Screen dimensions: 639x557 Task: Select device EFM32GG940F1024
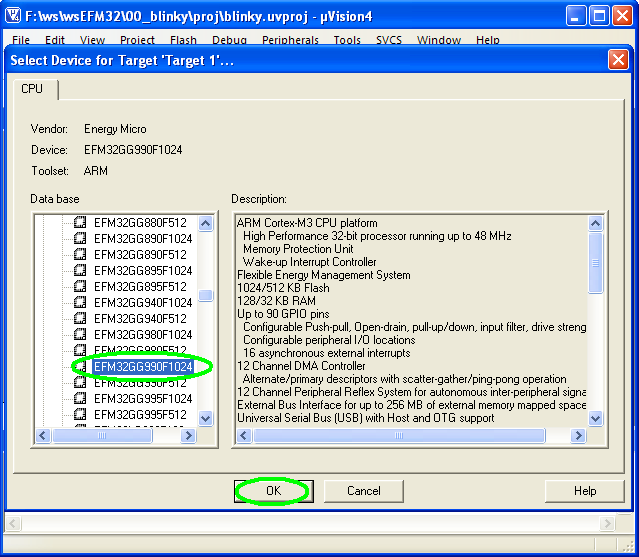[x=143, y=303]
